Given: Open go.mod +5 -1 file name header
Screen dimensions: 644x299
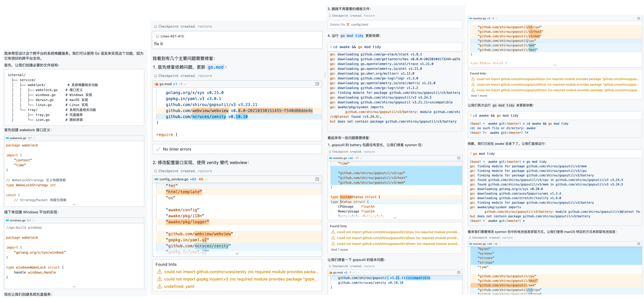Looking at the screenshot, I should click(x=338, y=272).
